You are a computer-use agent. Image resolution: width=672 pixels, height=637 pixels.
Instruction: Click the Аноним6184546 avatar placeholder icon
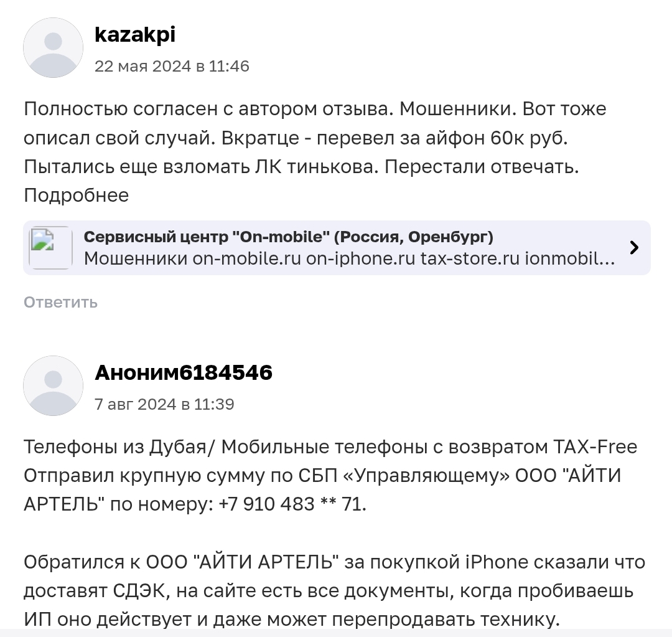coord(53,385)
